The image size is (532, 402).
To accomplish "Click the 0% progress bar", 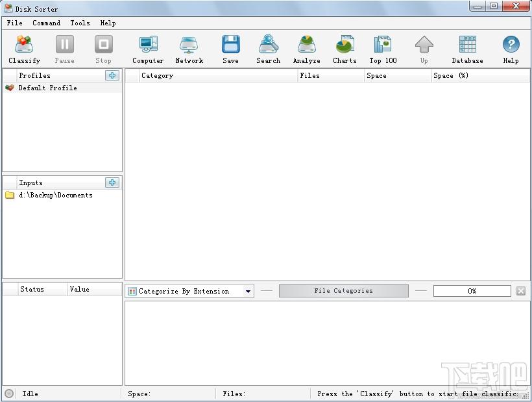I will pyautogui.click(x=472, y=291).
